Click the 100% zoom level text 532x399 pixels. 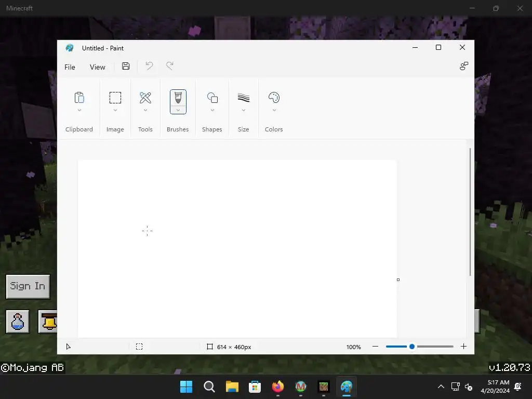(x=353, y=347)
